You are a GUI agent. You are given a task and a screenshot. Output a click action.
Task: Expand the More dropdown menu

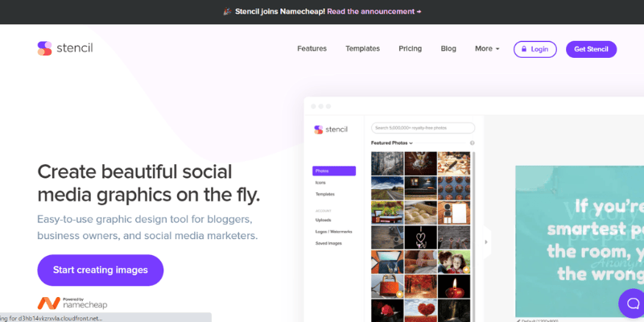(487, 49)
